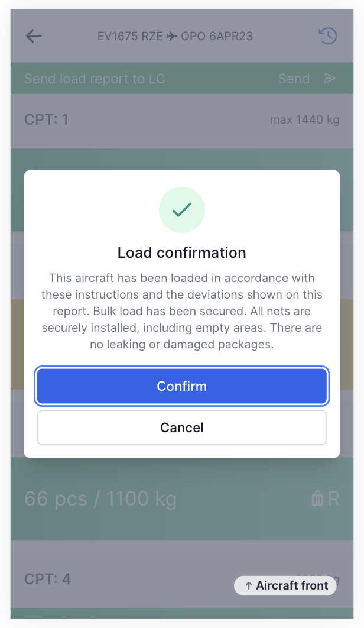Click the green checkmark icon in the dialog
This screenshot has height=628, width=364.
(x=181, y=210)
